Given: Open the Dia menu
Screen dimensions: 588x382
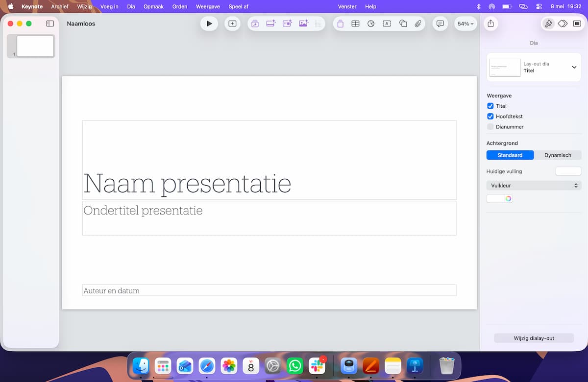Looking at the screenshot, I should 131,6.
